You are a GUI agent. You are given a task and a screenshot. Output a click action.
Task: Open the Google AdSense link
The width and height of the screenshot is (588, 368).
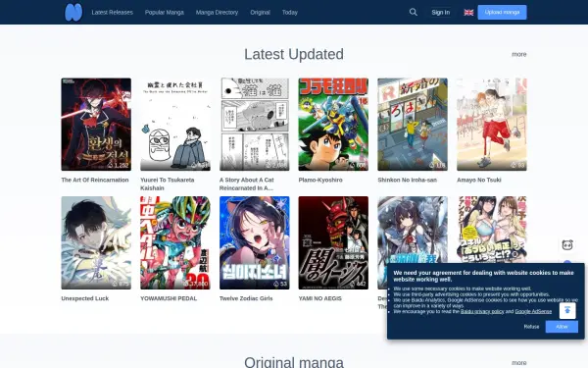(533, 312)
